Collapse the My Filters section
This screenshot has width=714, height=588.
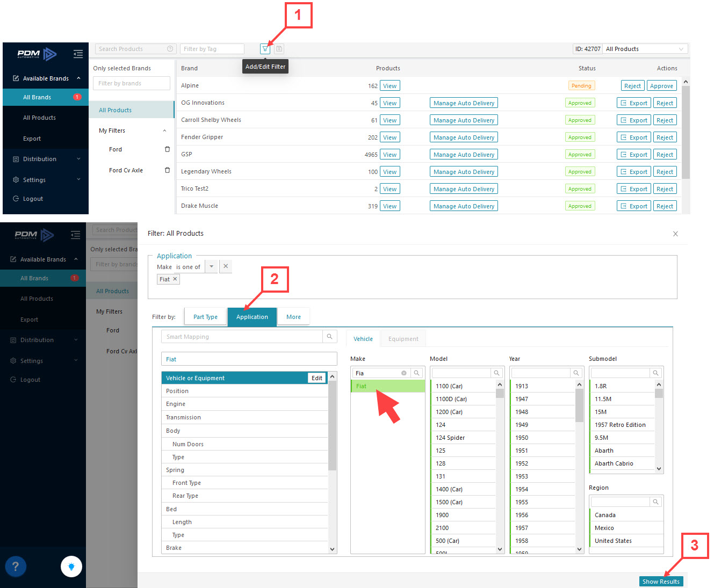[164, 130]
